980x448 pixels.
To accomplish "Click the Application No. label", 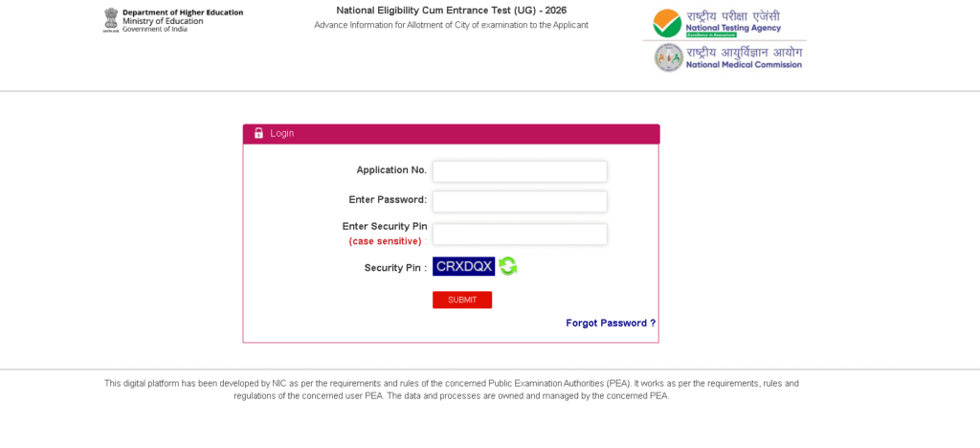I will pyautogui.click(x=391, y=170).
